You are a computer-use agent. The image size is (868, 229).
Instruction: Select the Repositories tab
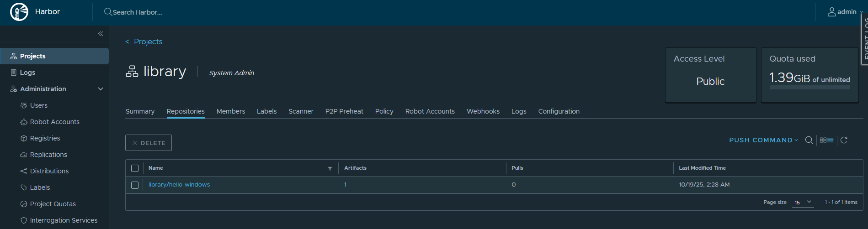click(x=186, y=111)
